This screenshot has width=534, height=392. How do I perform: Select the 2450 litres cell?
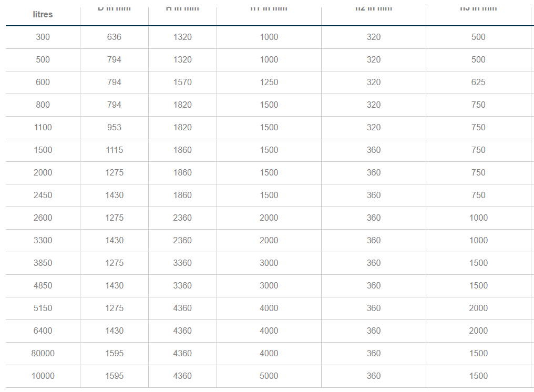[x=43, y=195]
